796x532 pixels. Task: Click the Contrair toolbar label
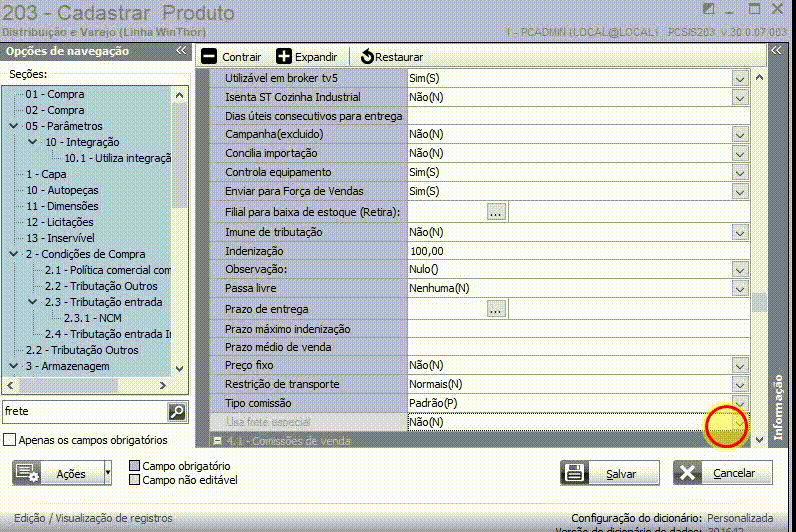242,57
